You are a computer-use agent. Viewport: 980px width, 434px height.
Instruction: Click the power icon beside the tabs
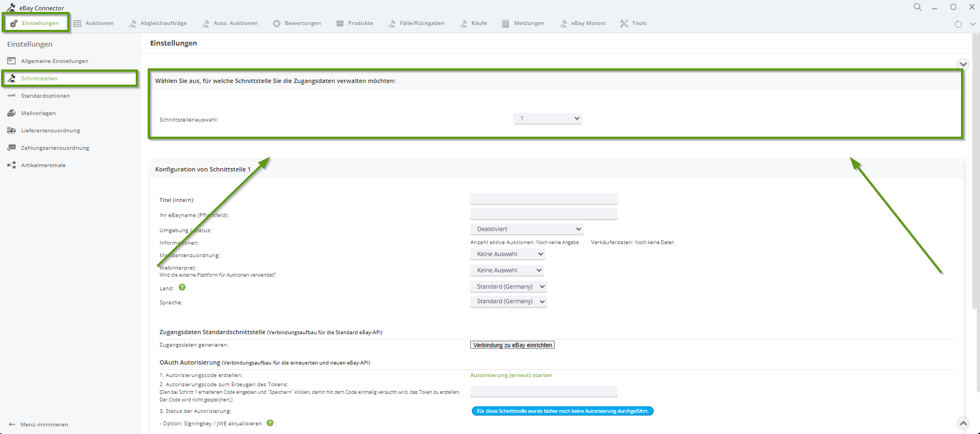(x=958, y=24)
